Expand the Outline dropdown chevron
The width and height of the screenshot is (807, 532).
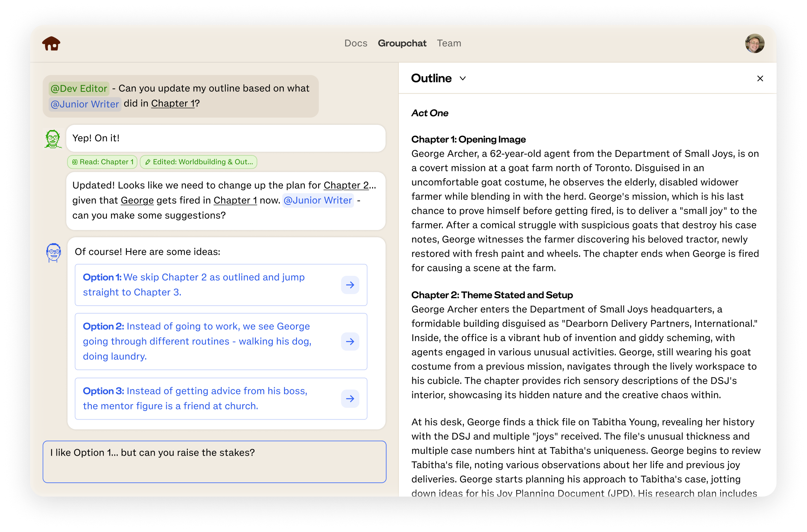(x=463, y=78)
